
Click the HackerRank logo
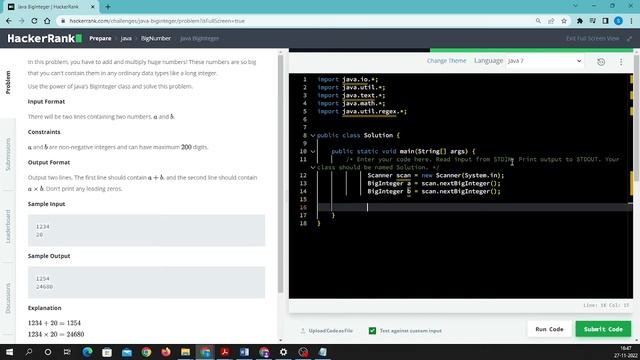pos(44,38)
